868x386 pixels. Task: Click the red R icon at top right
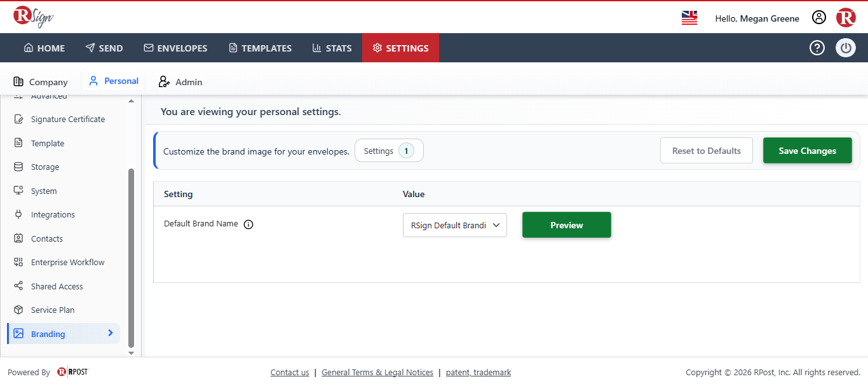pyautogui.click(x=846, y=18)
